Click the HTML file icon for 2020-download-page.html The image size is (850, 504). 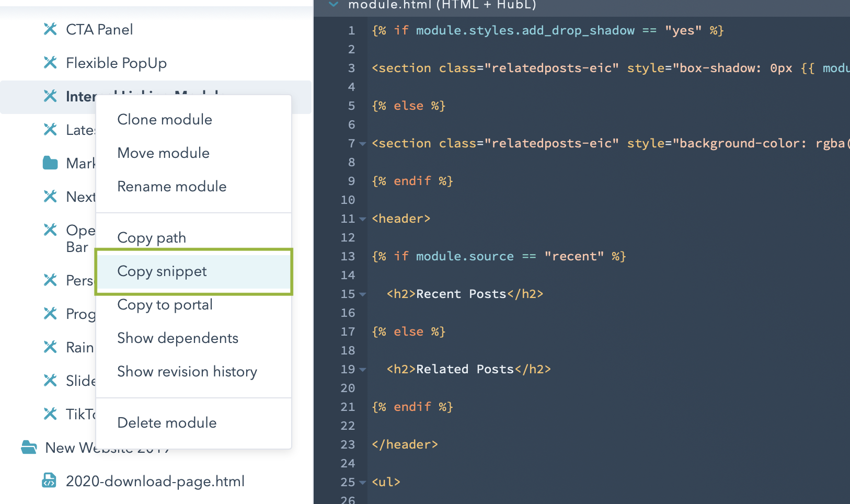49,480
